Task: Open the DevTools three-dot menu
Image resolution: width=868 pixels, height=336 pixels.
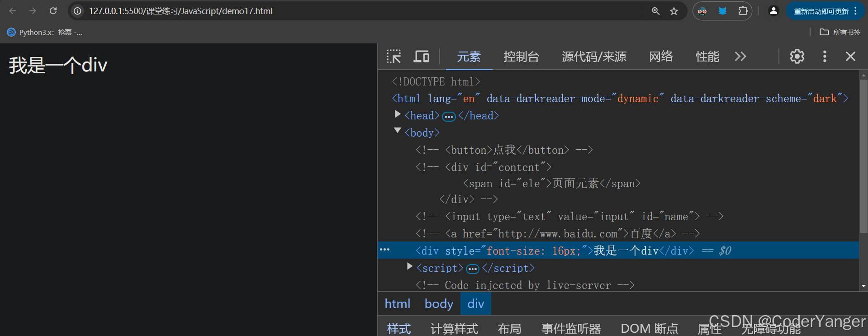Action: point(825,57)
